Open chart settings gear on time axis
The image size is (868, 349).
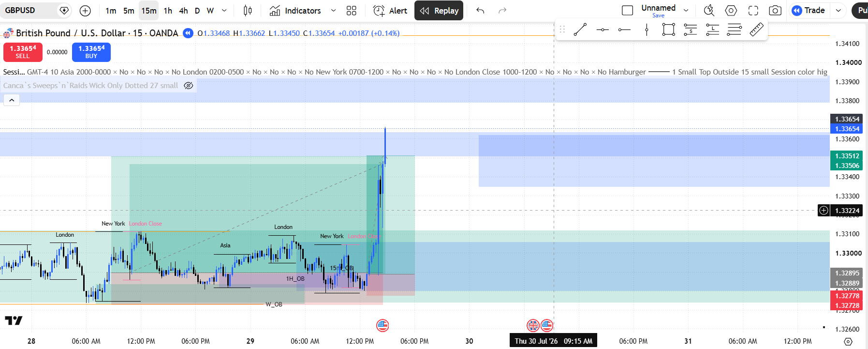[848, 341]
